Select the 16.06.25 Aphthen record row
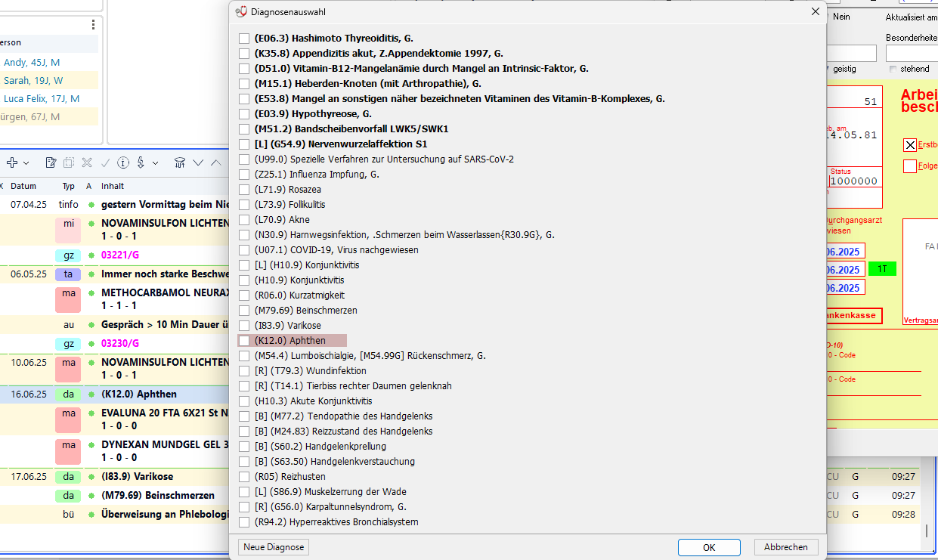Screen dimensions: 938x560 tap(115, 394)
